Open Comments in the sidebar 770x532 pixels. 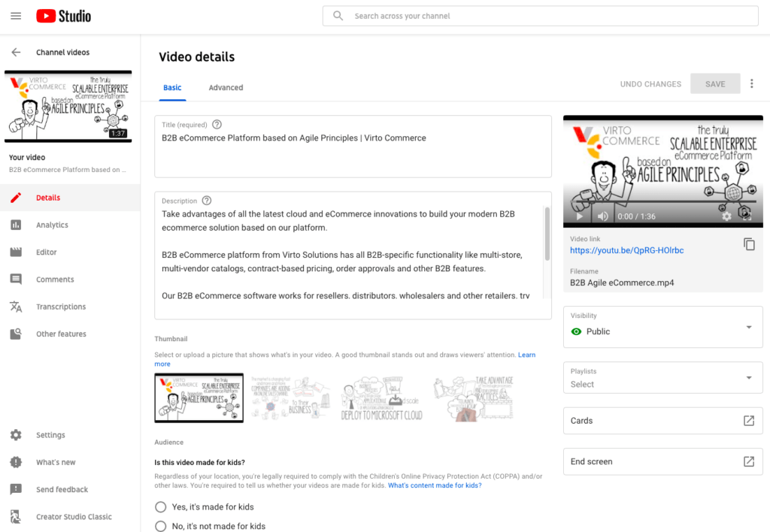[x=70, y=280]
